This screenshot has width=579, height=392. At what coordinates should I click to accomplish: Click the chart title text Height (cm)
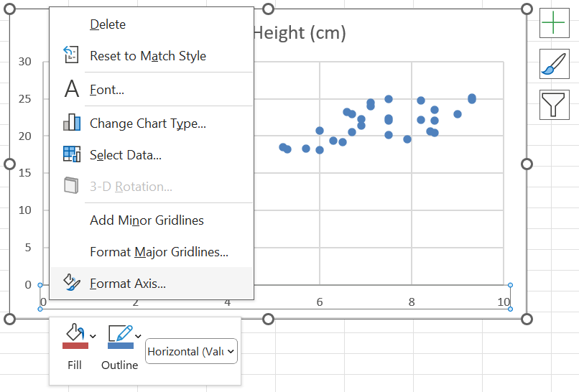point(300,32)
